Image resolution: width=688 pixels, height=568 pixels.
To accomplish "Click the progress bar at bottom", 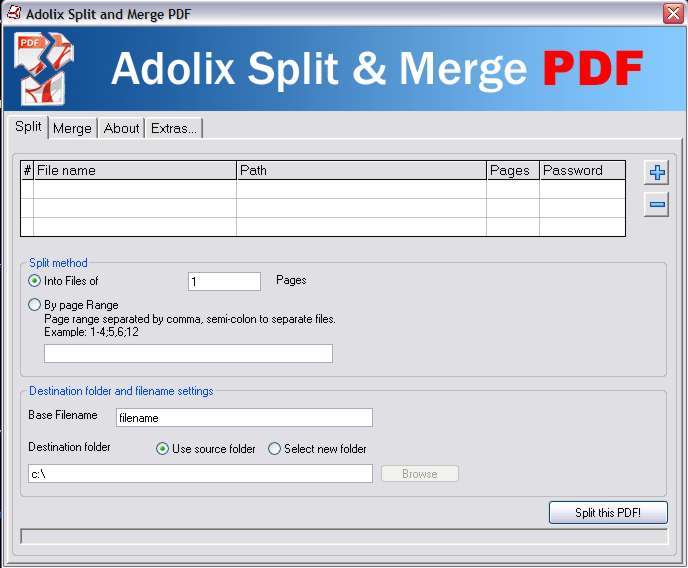I will click(x=344, y=536).
